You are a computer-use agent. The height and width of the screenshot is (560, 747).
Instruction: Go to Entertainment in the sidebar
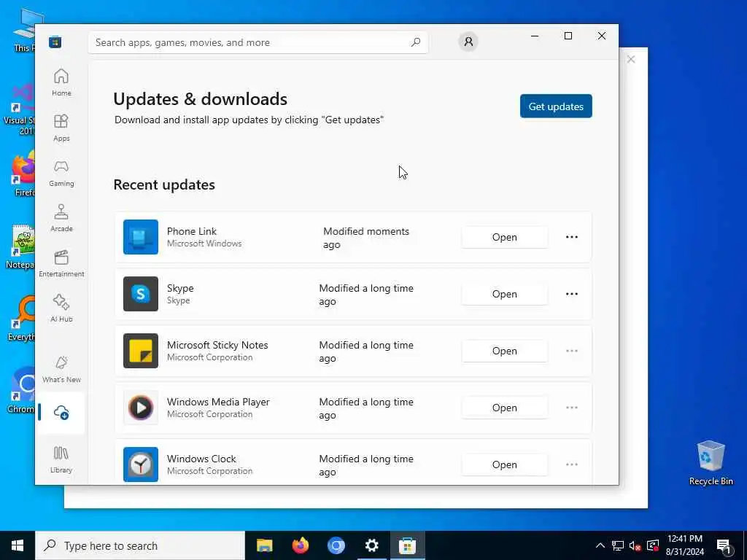pyautogui.click(x=61, y=263)
